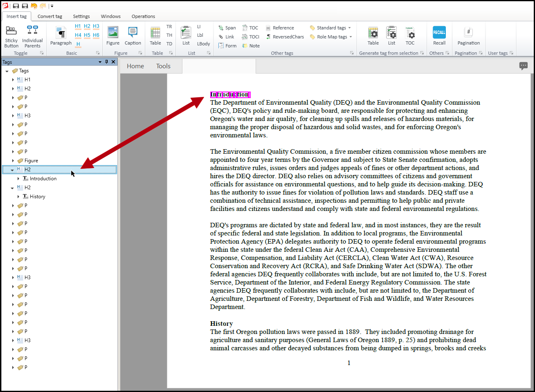
Task: Insert an H2 heading tag from ribbon
Action: pos(87,26)
